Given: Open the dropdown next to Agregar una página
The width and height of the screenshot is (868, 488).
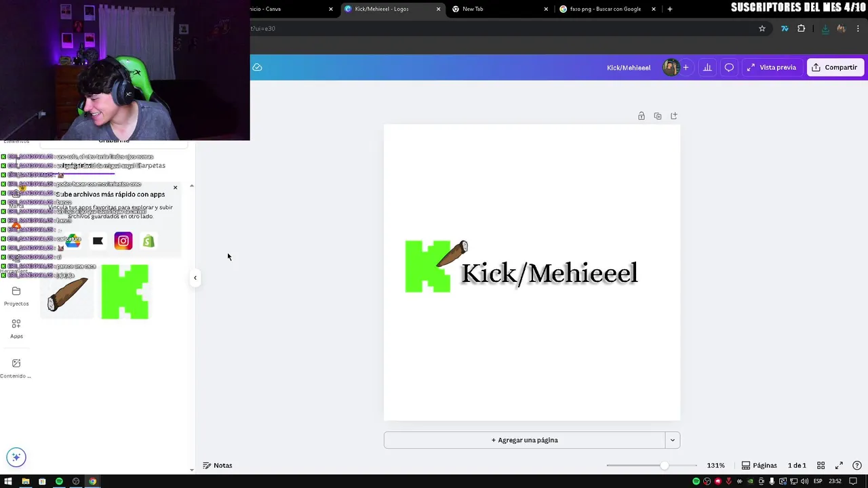Looking at the screenshot, I should [x=672, y=440].
